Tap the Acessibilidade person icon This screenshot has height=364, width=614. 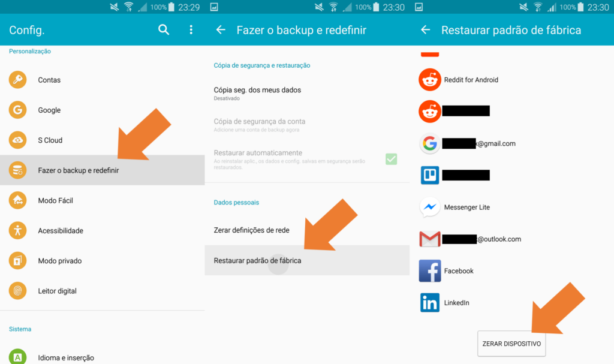[x=18, y=230]
